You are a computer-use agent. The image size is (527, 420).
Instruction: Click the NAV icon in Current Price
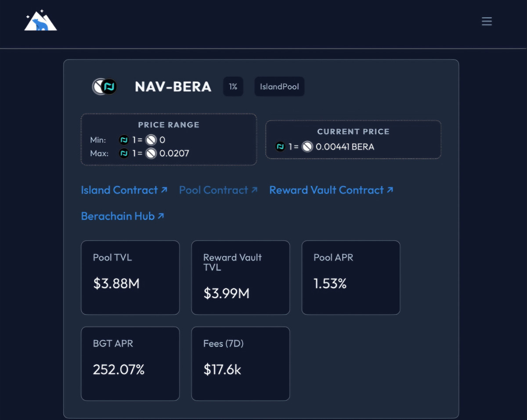click(x=280, y=147)
